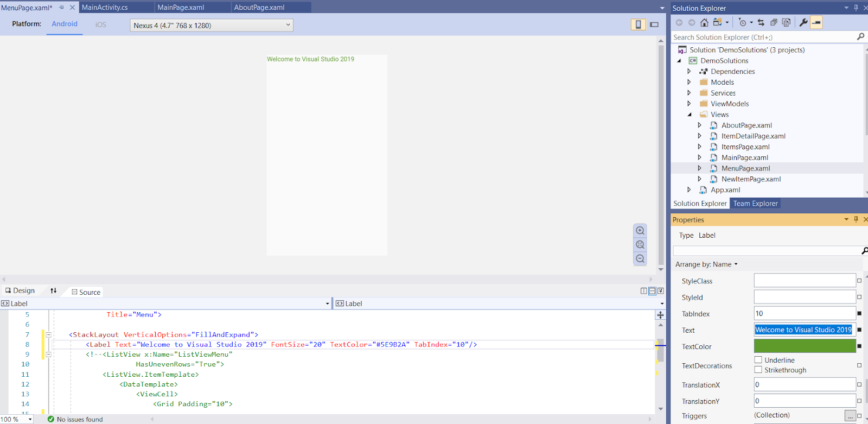Click Search Solution Explorer field

point(764,37)
